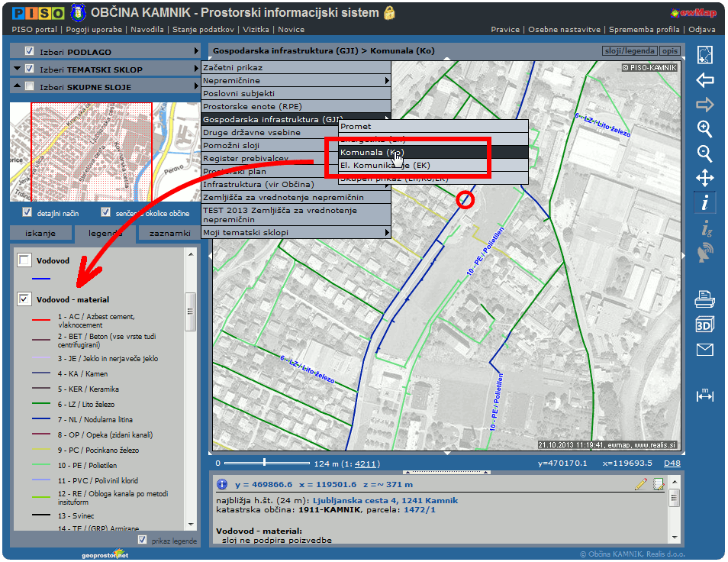Select the distance measurement tool
Viewport: 728px width, 562px height.
coord(704,395)
